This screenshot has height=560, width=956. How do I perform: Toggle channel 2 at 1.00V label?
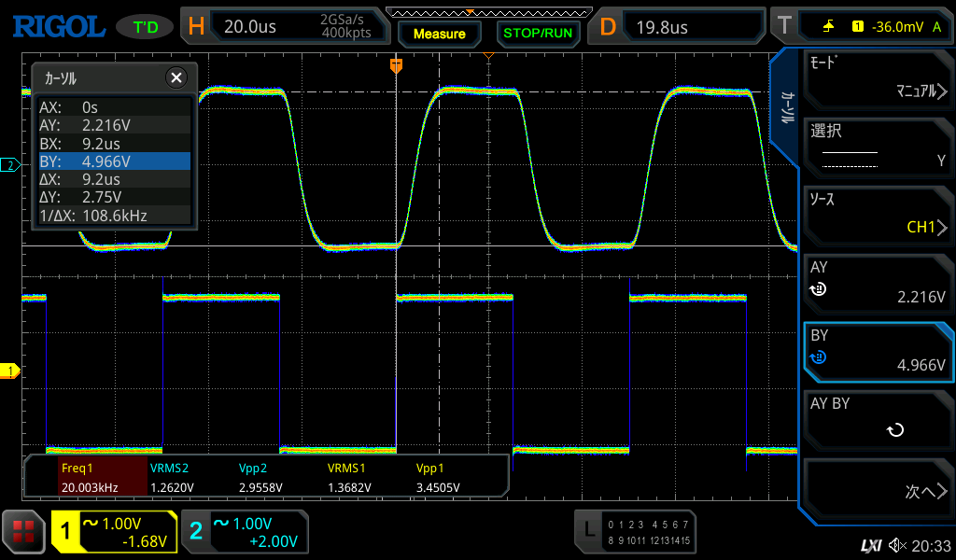[245, 532]
